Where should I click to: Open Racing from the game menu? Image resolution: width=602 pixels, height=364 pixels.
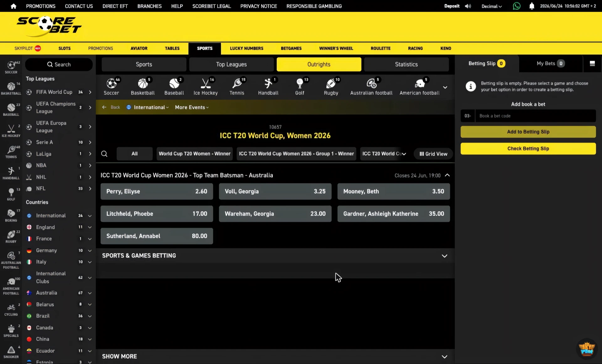pos(415,48)
